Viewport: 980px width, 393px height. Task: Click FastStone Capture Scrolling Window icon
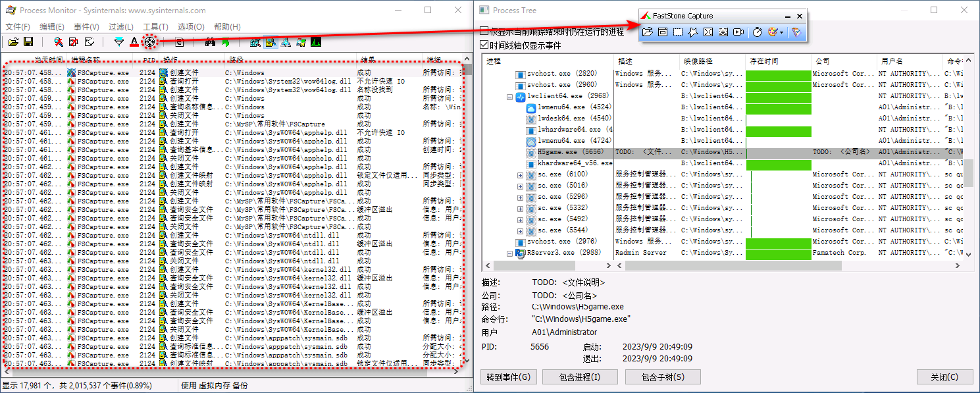pyautogui.click(x=723, y=32)
